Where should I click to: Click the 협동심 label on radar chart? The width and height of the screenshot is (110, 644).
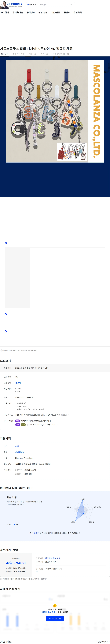pyautogui.click(x=73, y=522)
